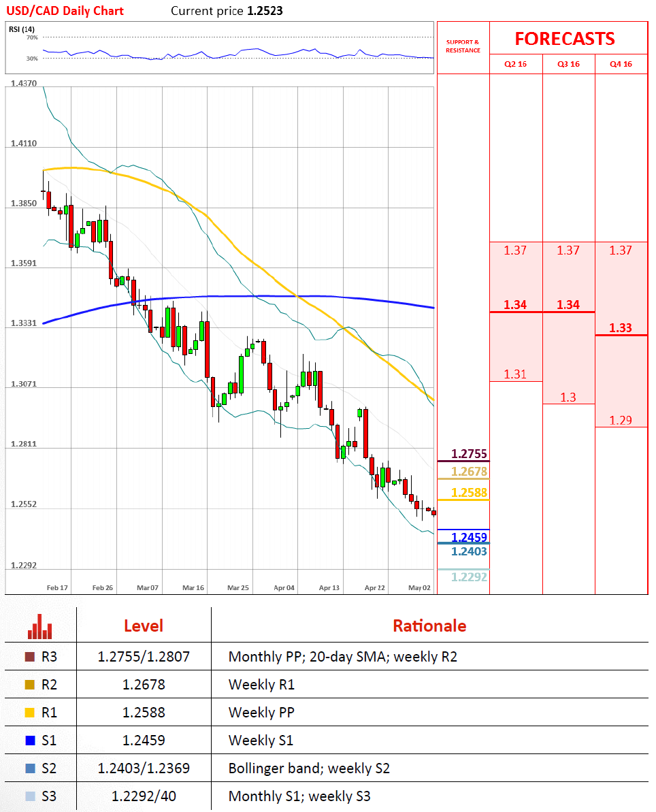Click the Q3 16 low forecast 1.3
Image resolution: width=656 pixels, height=812 pixels.
pos(568,397)
